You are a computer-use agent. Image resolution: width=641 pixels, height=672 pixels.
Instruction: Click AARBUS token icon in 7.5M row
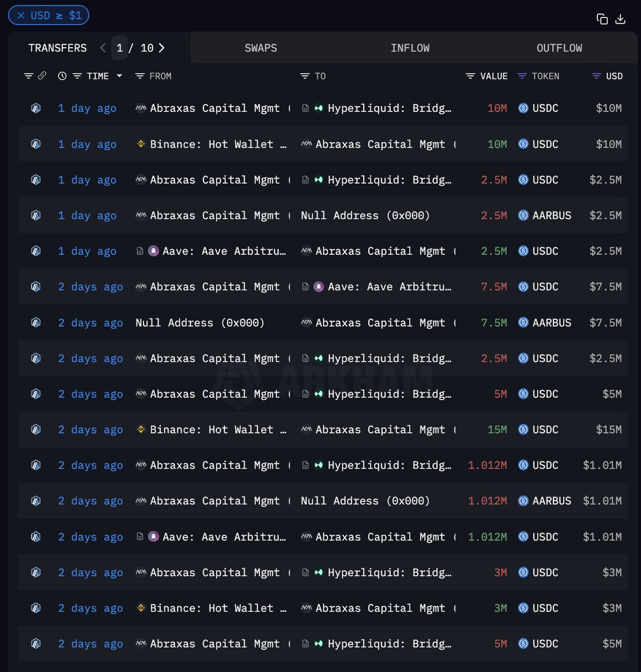(x=523, y=323)
